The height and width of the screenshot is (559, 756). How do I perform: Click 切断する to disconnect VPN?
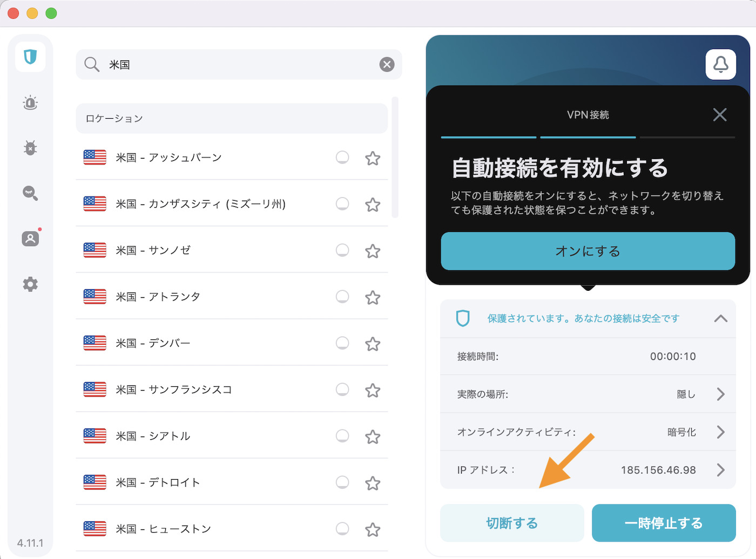pyautogui.click(x=512, y=523)
